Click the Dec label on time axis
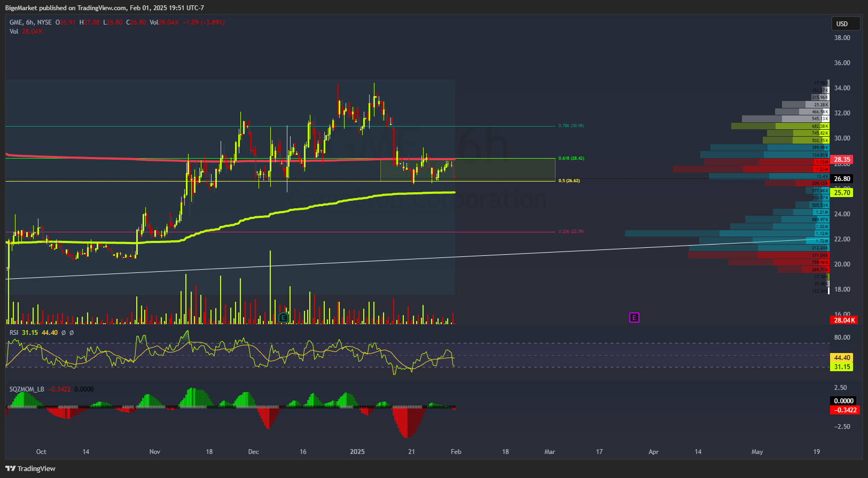868x478 pixels. pyautogui.click(x=254, y=452)
